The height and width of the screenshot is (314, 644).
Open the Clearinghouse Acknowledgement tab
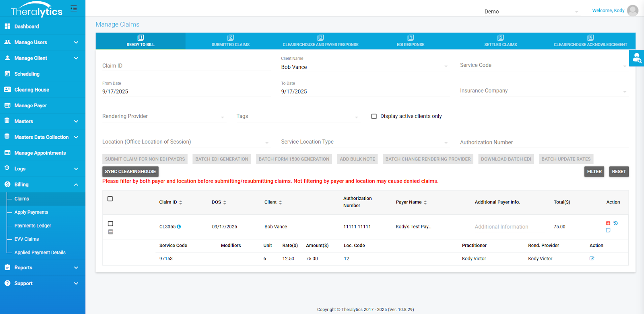point(590,41)
